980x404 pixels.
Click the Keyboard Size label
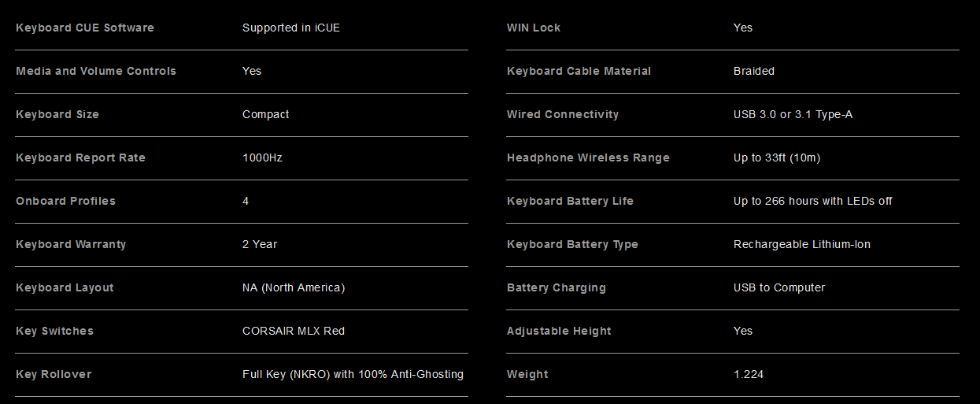click(57, 114)
